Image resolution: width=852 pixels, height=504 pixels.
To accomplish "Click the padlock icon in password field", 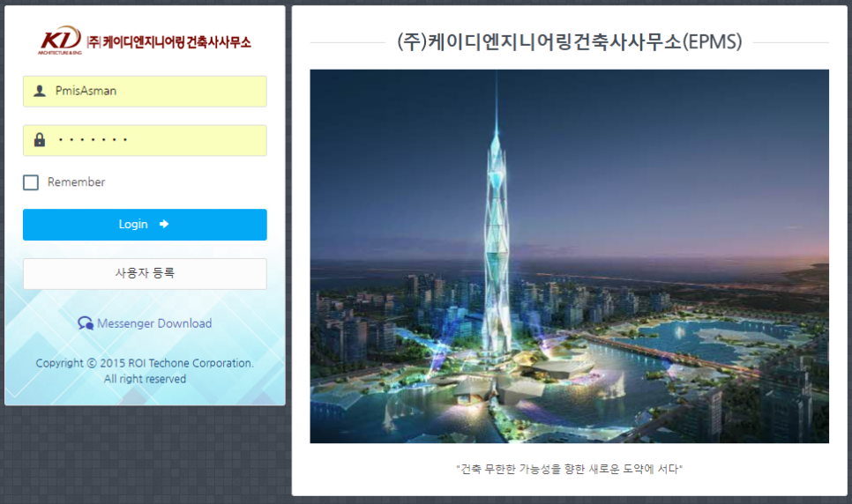I will pyautogui.click(x=40, y=139).
